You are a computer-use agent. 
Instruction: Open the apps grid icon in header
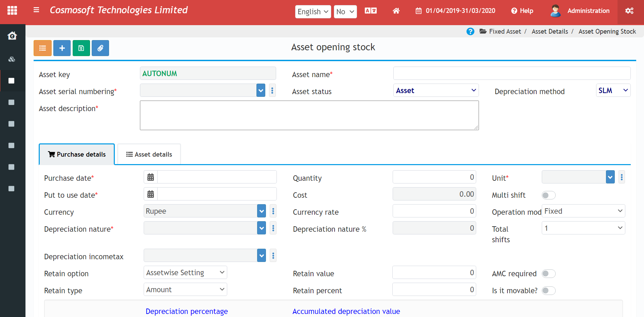[12, 11]
